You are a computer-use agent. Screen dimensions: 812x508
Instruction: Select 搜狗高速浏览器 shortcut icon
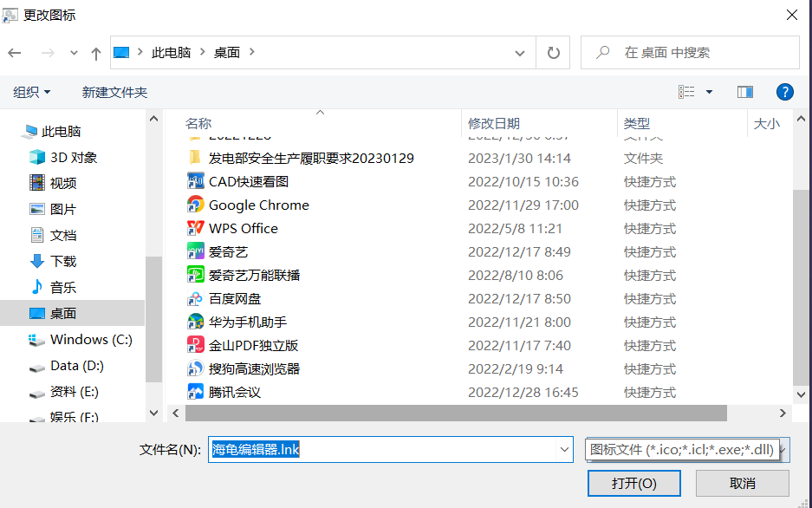coord(195,368)
